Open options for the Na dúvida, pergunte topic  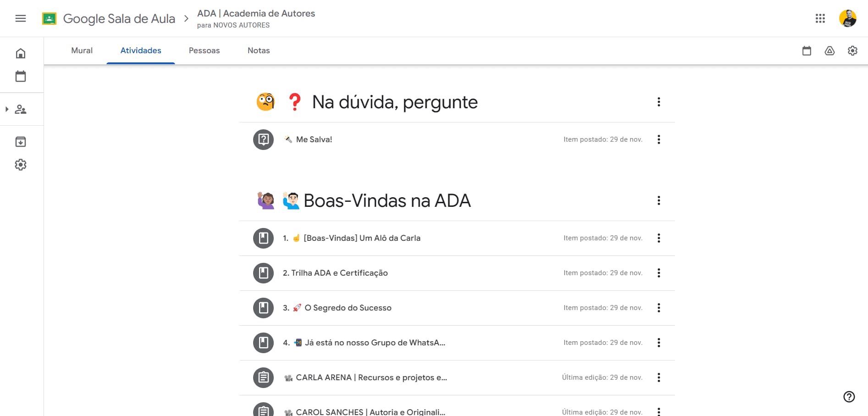tap(658, 102)
